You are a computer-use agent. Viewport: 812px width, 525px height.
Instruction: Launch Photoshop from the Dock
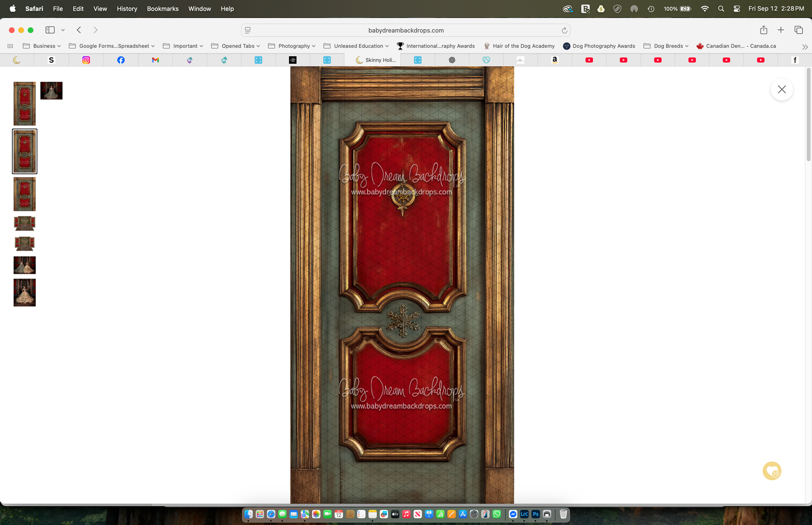535,514
